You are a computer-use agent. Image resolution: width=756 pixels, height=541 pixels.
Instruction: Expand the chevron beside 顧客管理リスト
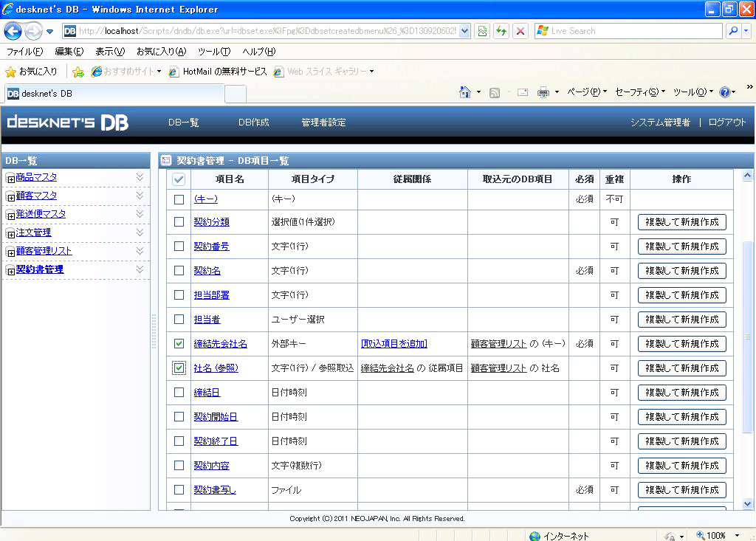(140, 251)
